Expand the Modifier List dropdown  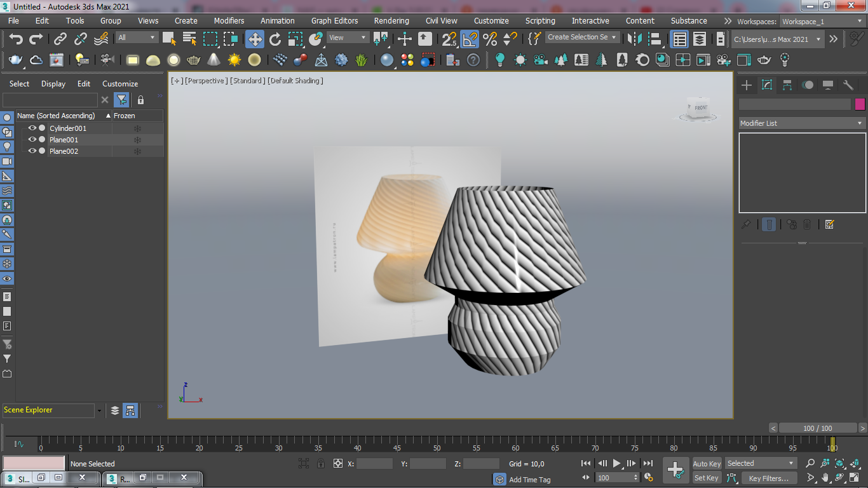coord(802,123)
